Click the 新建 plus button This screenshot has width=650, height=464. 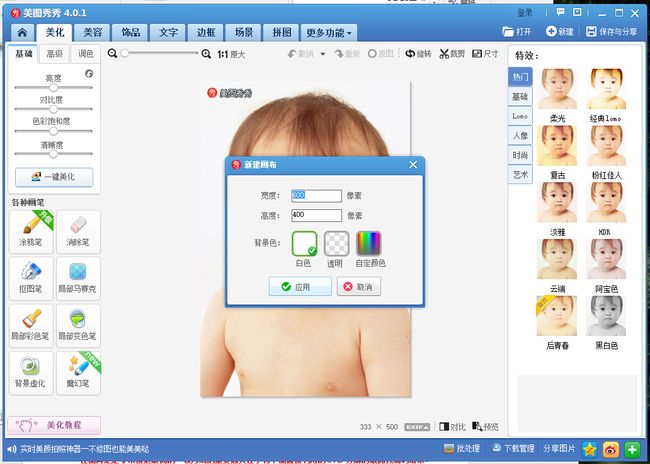coord(559,32)
